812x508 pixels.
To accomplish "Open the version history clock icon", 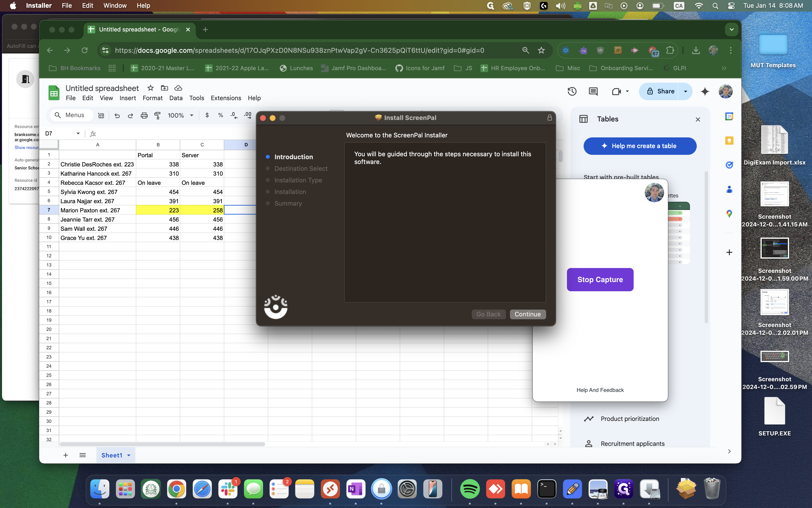I will (x=572, y=91).
